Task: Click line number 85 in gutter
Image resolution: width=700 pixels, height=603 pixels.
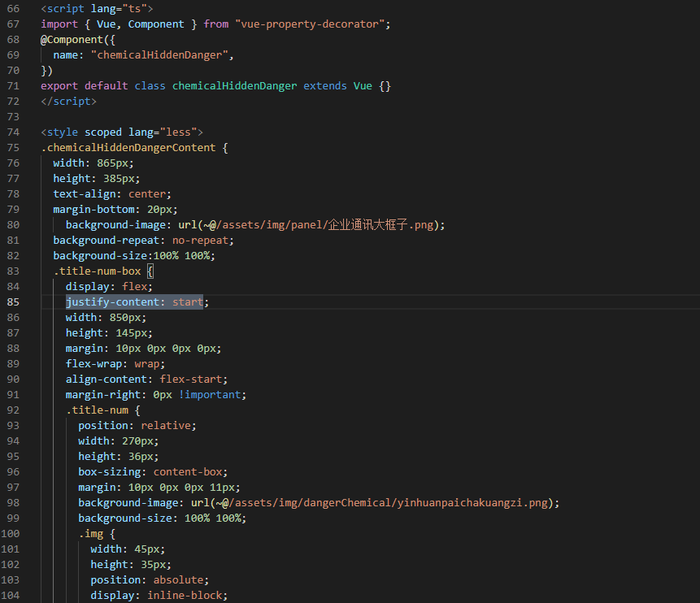Action: pos(13,302)
